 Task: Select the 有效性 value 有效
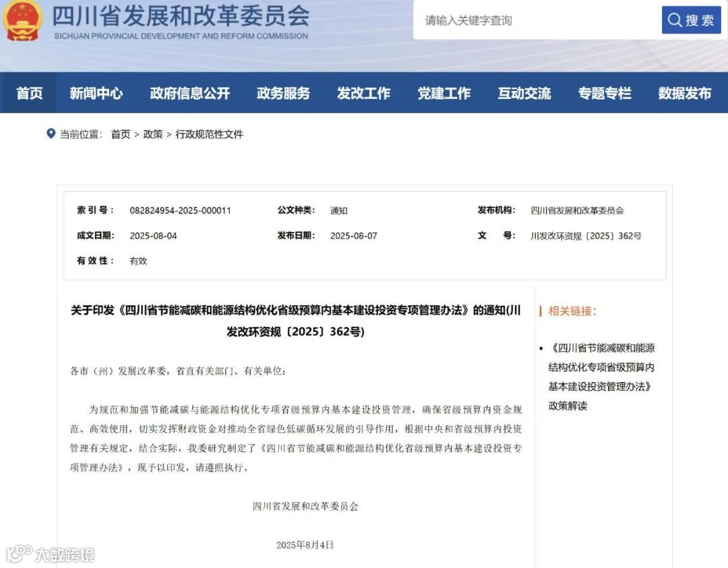pyautogui.click(x=138, y=261)
